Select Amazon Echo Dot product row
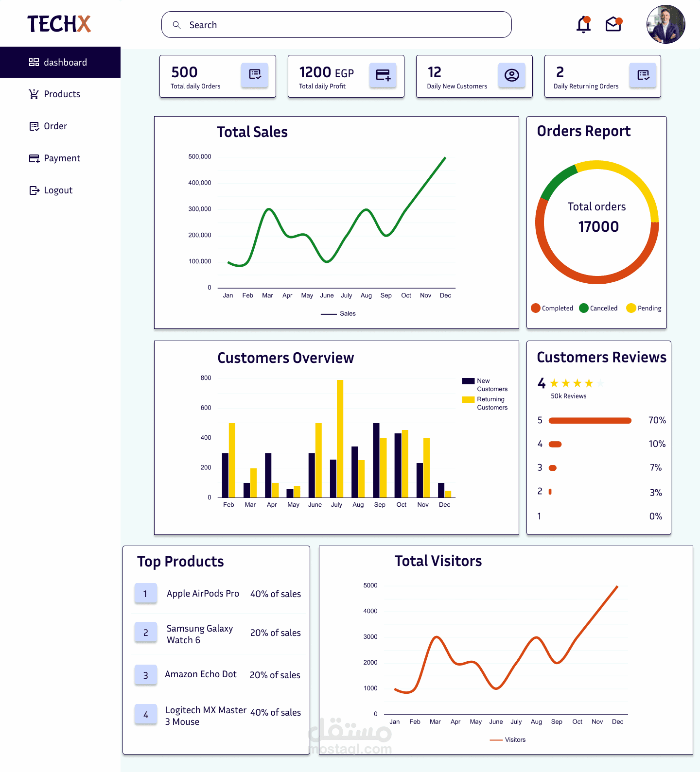The width and height of the screenshot is (700, 772). pyautogui.click(x=218, y=675)
